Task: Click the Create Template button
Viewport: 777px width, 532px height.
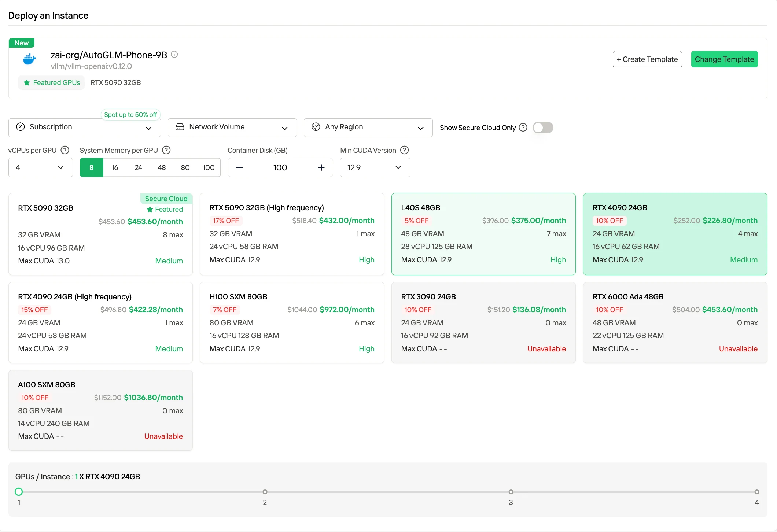Action: click(x=647, y=59)
